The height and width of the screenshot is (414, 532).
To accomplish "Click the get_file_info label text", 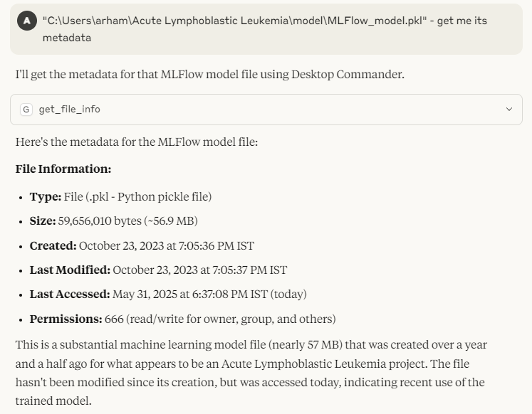I will pos(69,110).
